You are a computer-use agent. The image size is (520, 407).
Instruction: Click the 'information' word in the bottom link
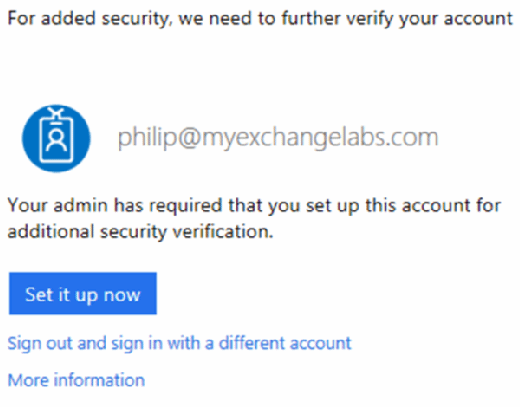tap(99, 380)
